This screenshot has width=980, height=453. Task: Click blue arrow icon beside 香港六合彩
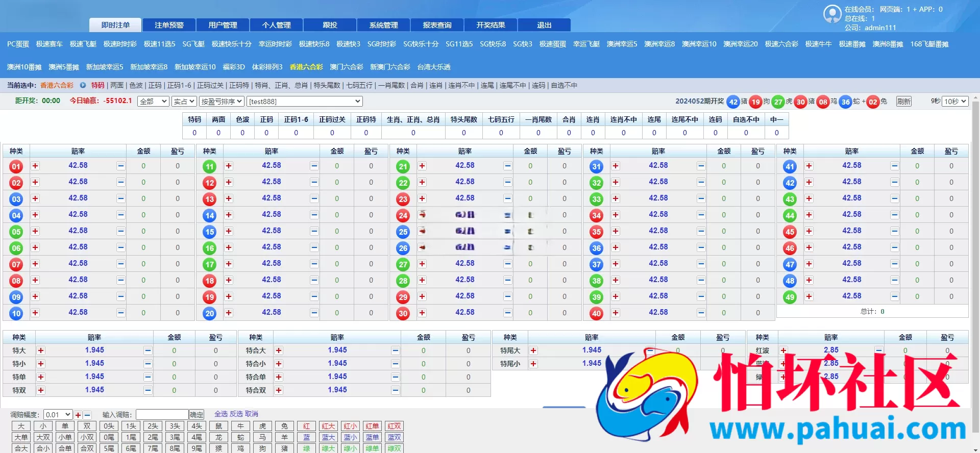coord(83,85)
